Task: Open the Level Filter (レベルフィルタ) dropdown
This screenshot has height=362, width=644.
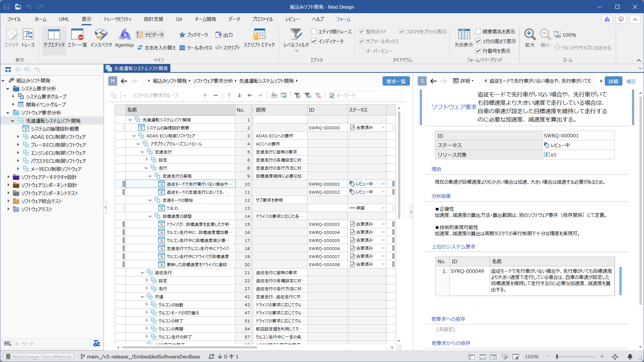Action: 296,40
